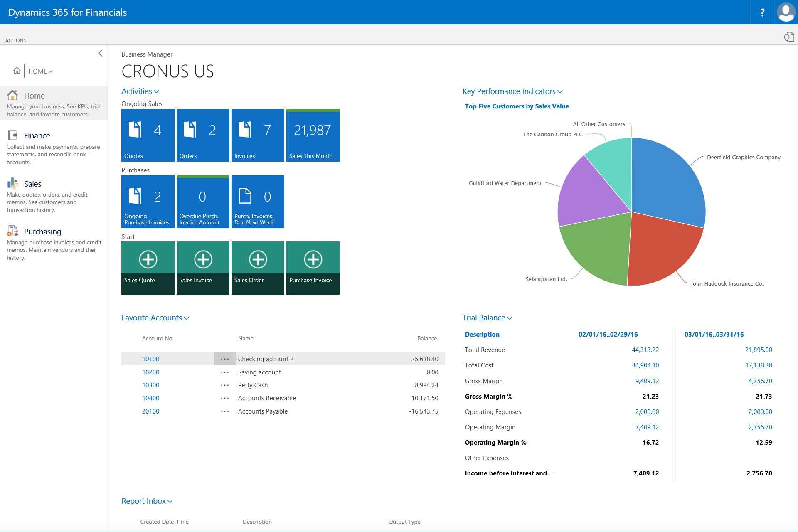This screenshot has width=798, height=532.
Task: Click the Created Date-Time column header
Action: coord(164,522)
